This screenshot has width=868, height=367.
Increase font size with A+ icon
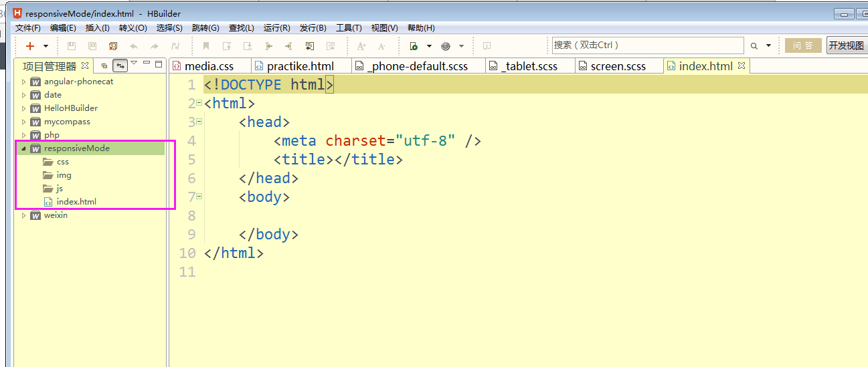361,46
